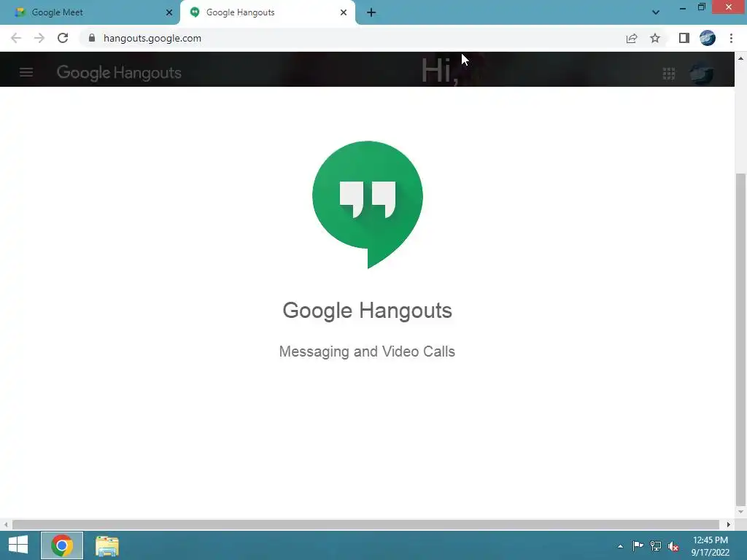Toggle the Chrome side panel

[x=684, y=38]
